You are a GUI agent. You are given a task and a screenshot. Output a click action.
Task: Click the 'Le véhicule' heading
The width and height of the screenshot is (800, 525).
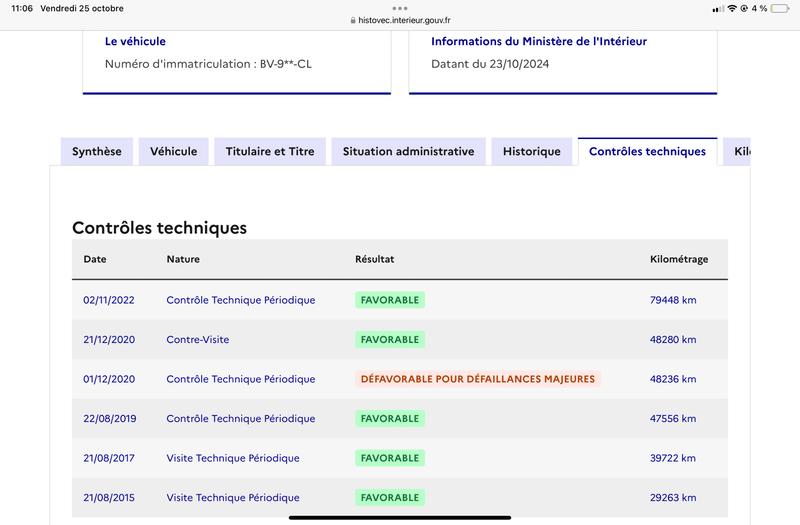135,41
